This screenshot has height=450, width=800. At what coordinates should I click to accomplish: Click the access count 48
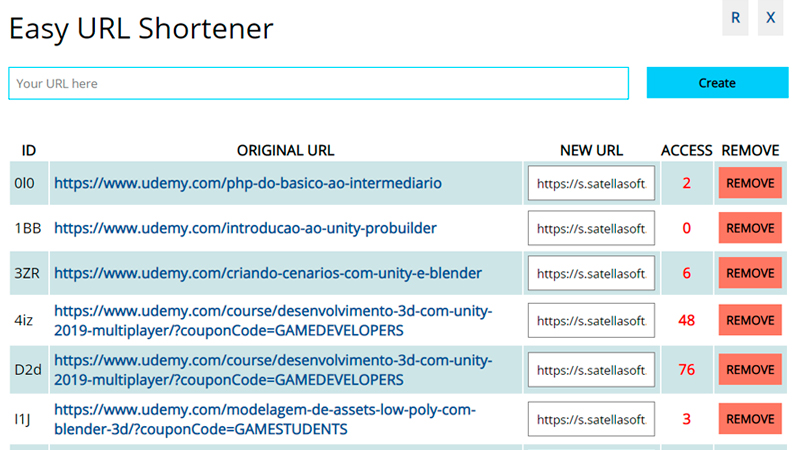(x=687, y=320)
